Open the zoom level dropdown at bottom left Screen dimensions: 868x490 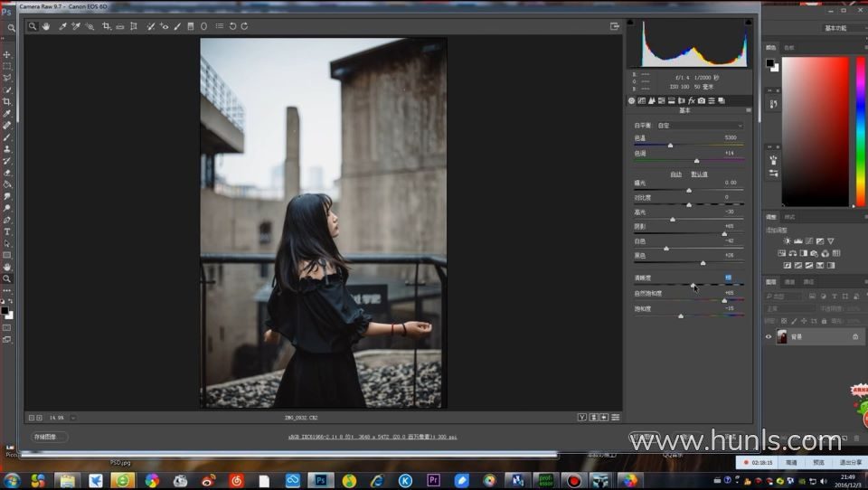pyautogui.click(x=73, y=418)
